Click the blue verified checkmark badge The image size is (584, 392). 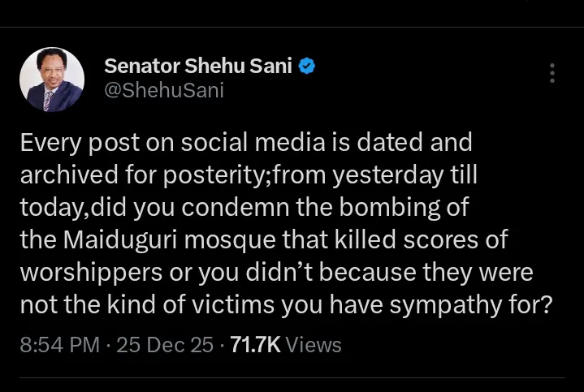306,67
